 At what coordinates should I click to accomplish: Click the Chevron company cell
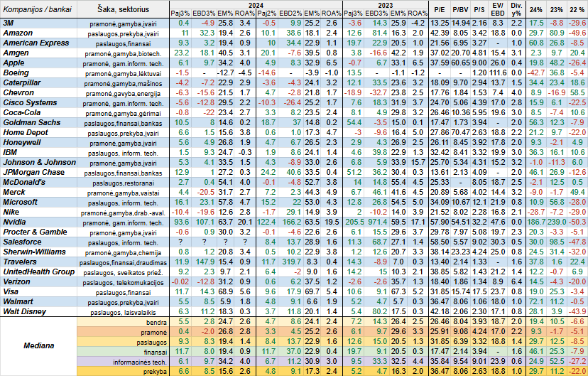[38, 92]
